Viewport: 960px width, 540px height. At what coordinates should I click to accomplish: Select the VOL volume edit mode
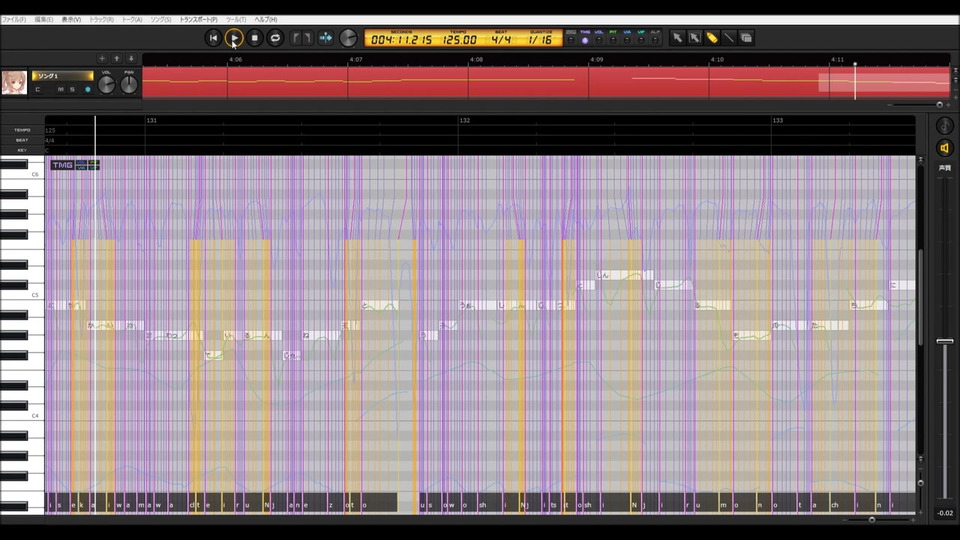coord(599,40)
